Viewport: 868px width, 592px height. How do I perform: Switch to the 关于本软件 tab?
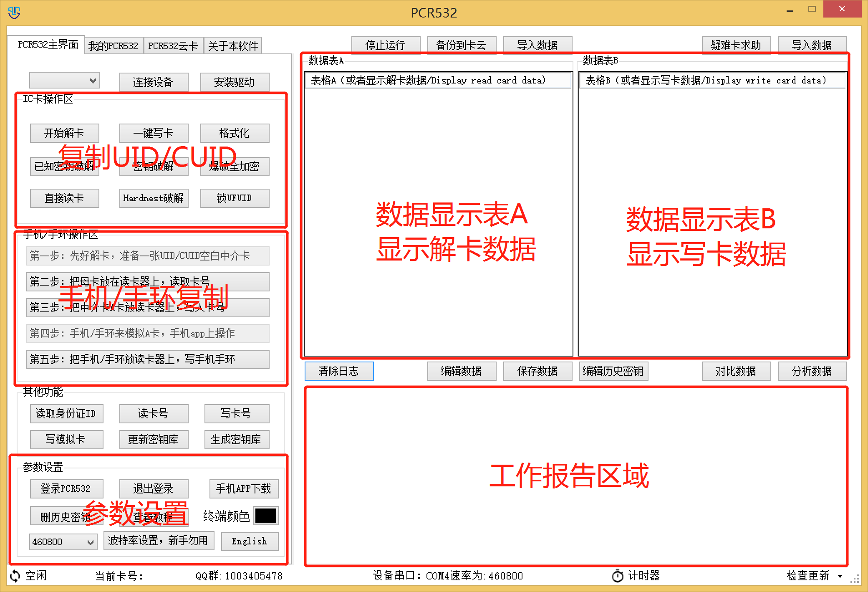233,46
